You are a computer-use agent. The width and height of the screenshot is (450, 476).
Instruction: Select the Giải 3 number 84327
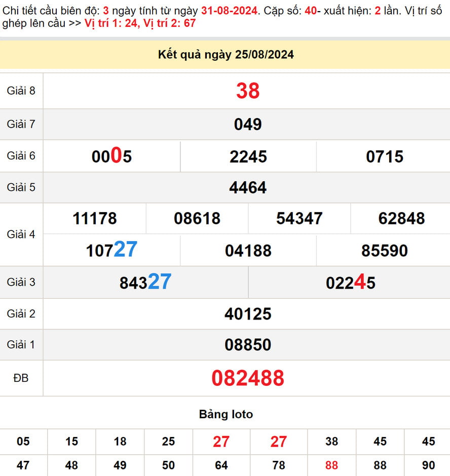(x=145, y=282)
